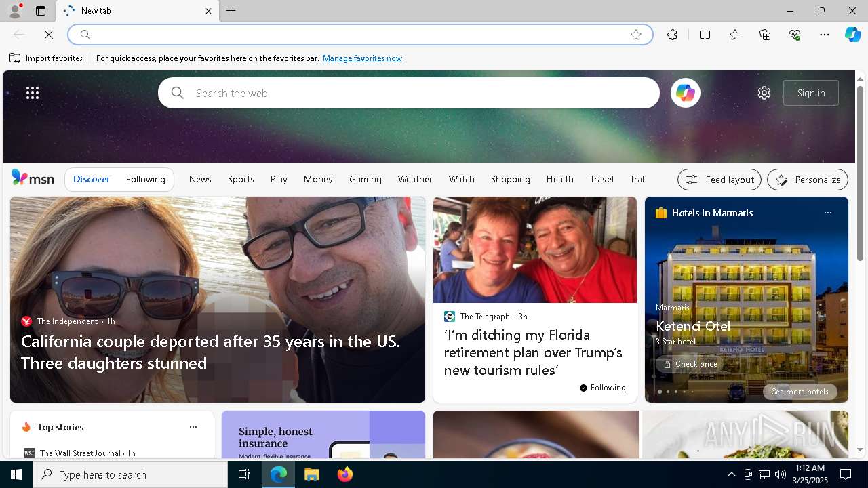Open The Independent source link

pos(67,321)
